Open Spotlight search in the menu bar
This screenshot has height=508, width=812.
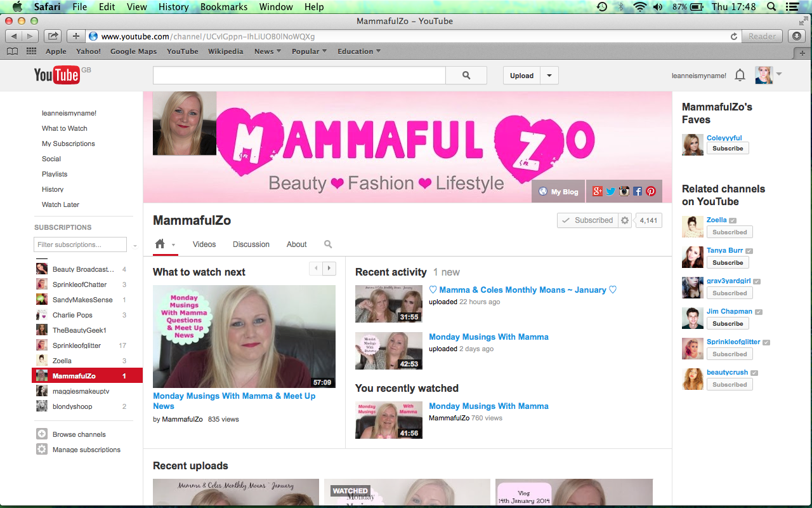pos(771,7)
